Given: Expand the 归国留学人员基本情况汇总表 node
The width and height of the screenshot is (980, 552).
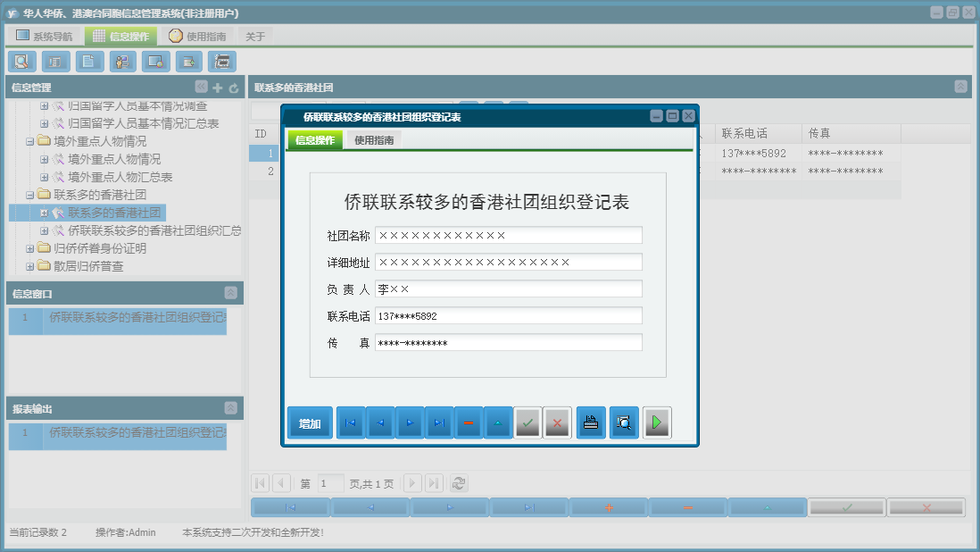Looking at the screenshot, I should (x=45, y=123).
